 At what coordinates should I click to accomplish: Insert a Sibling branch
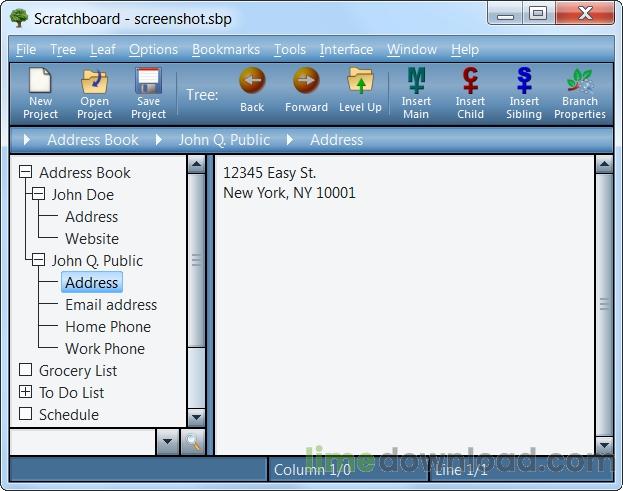[x=524, y=82]
